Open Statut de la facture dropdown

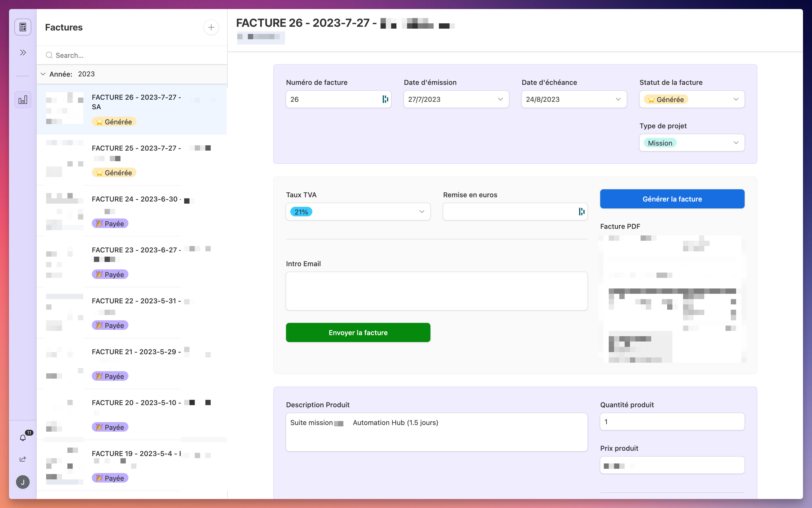(692, 99)
